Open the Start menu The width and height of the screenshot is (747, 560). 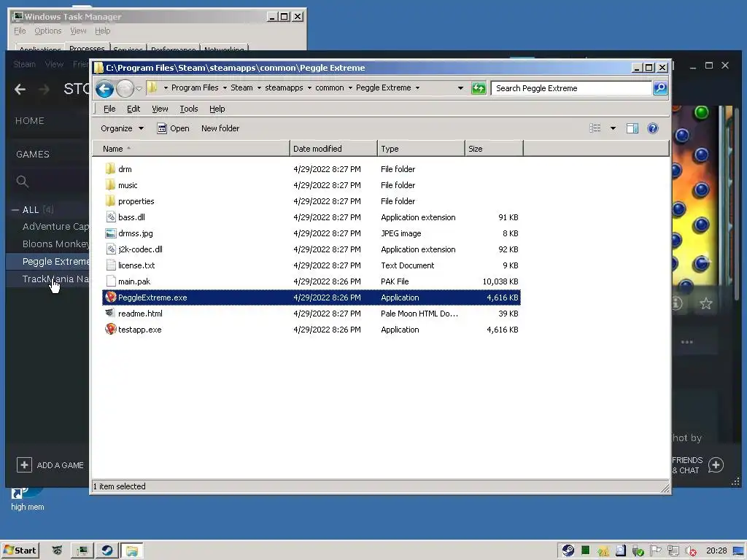coord(20,551)
